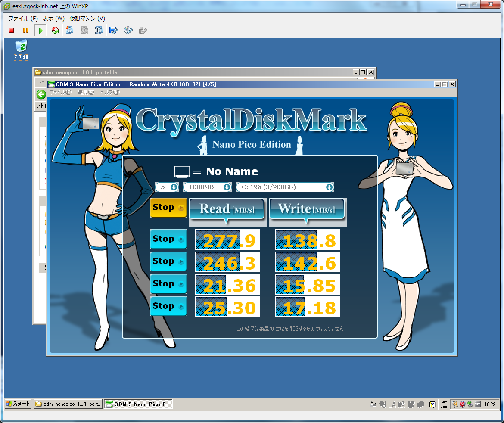
Task: Click Stop button on the 246.3 row
Action: coord(168,261)
